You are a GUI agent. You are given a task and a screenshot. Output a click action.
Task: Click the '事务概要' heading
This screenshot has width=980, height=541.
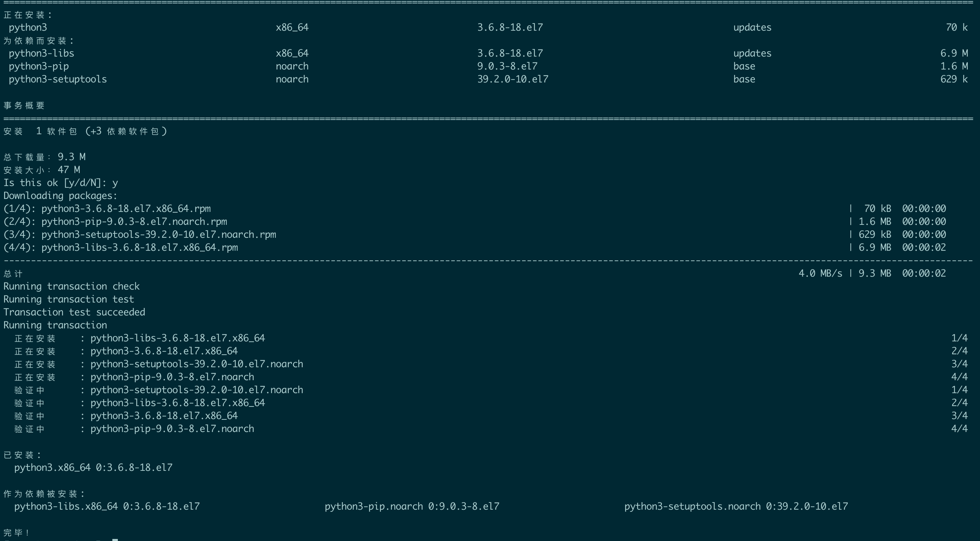25,106
